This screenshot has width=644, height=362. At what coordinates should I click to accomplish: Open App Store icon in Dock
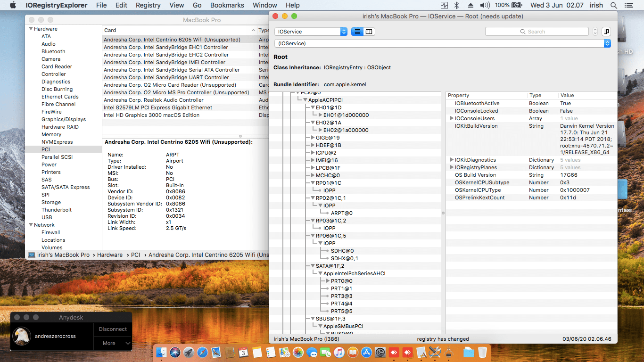tap(366, 352)
